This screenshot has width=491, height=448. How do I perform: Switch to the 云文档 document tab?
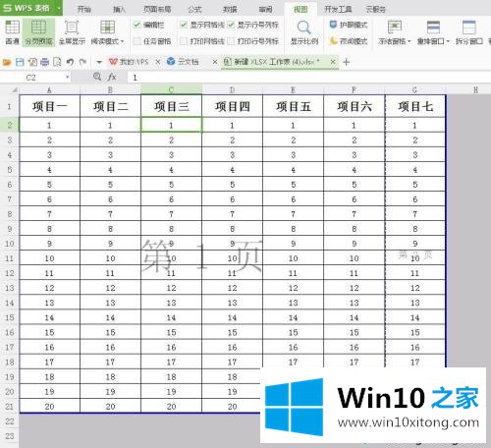click(183, 62)
